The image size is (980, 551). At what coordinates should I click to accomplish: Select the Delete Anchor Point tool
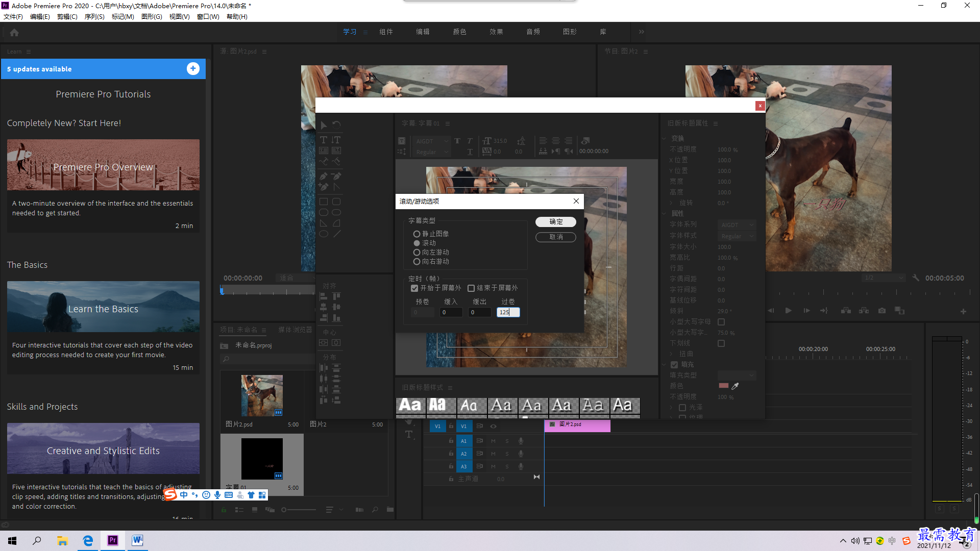336,176
